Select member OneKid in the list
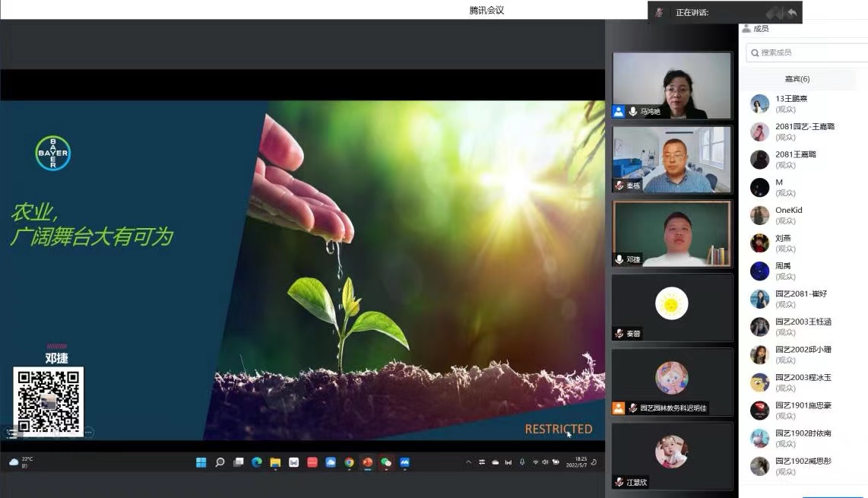The width and height of the screenshot is (868, 498). pyautogui.click(x=788, y=211)
